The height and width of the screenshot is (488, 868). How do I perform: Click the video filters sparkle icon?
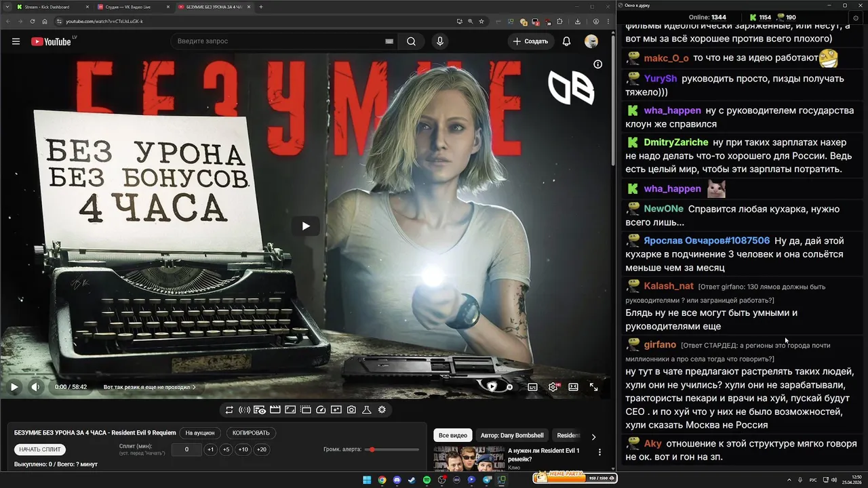336,409
